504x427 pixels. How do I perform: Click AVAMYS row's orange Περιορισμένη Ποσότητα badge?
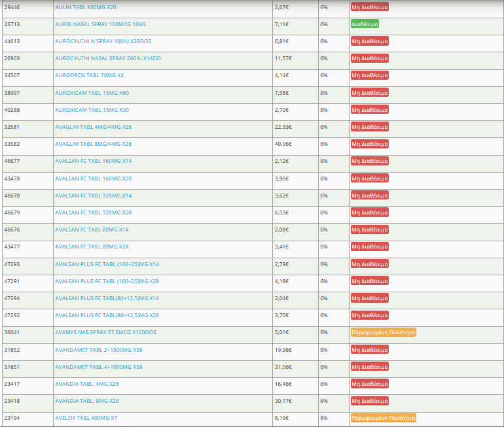point(384,332)
